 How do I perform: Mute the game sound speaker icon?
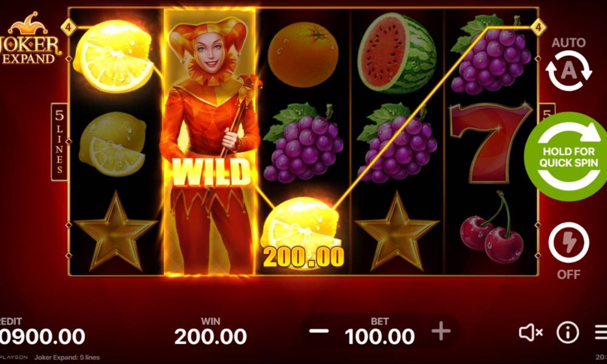point(531,332)
